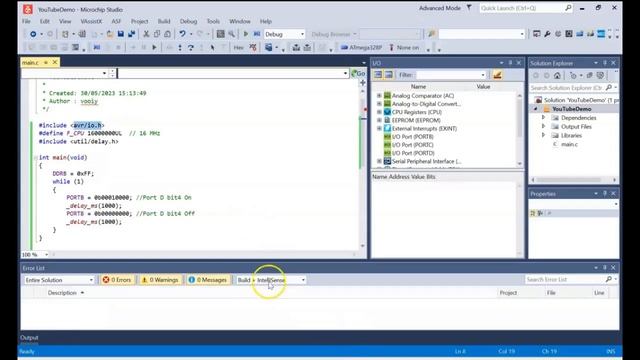Click the Go button above the editor
Screen dimensions: 640x360
point(358,73)
